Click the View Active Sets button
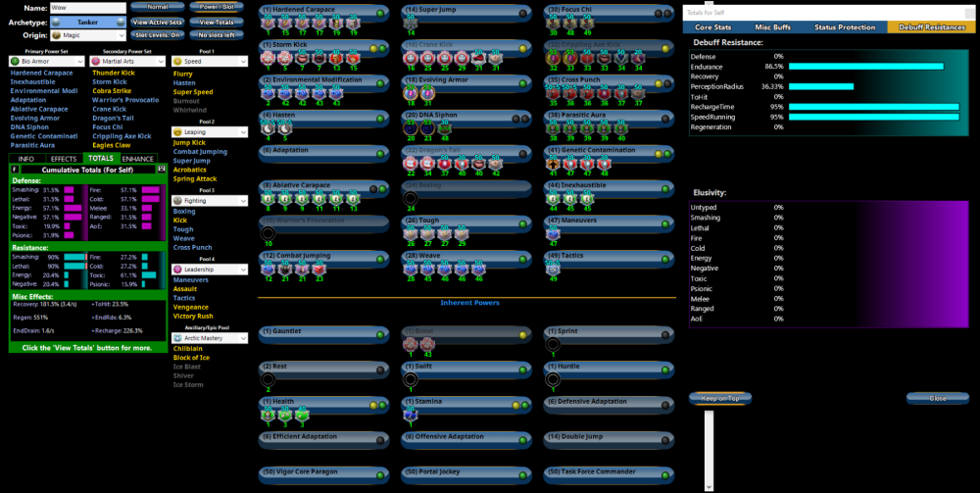Viewport: 980px width, 493px height. [x=157, y=21]
